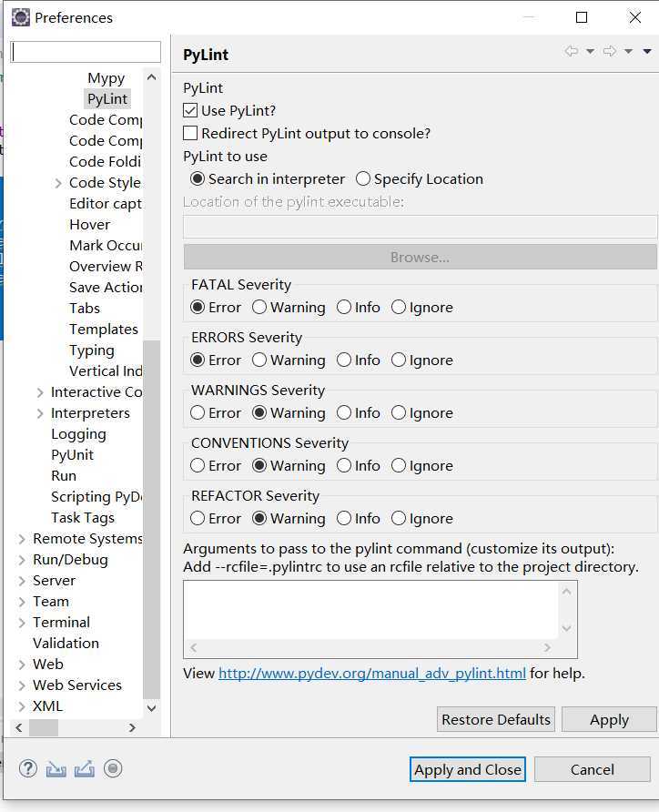Image resolution: width=659 pixels, height=812 pixels.
Task: Click the Oomph preference recorder icon
Action: coord(113,768)
